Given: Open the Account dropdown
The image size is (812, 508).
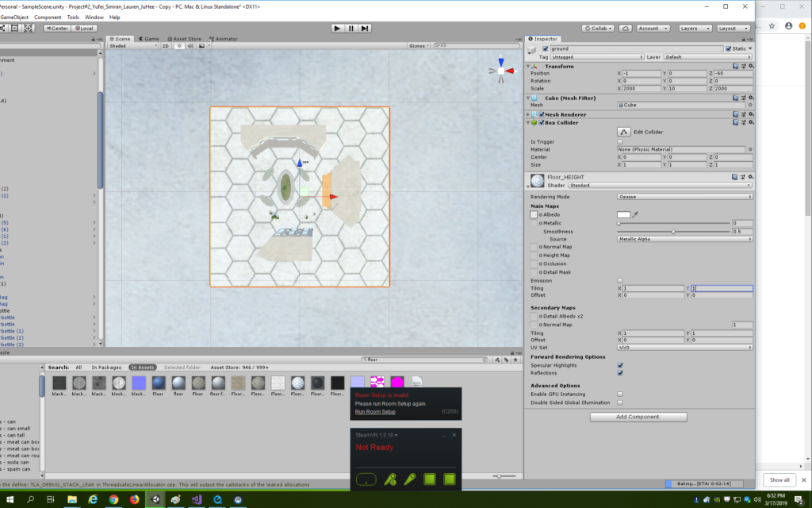Looking at the screenshot, I should coord(653,29).
